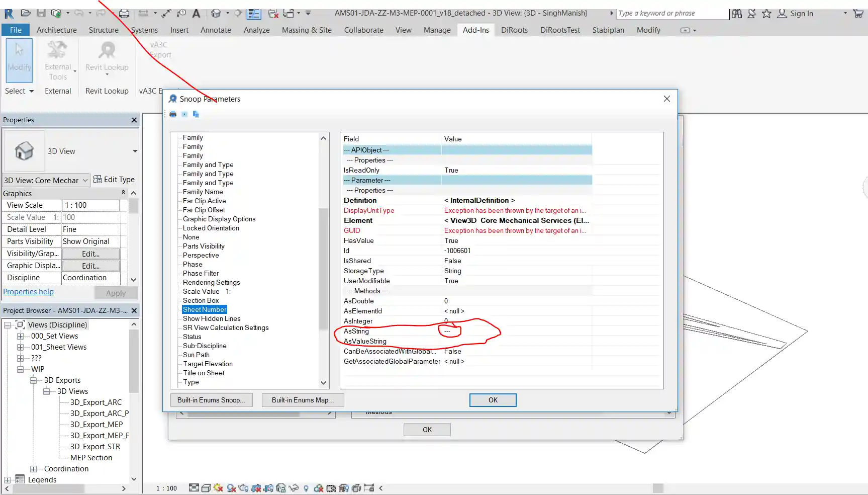
Task: Click the Visual Style cube icon
Action: coord(206,488)
